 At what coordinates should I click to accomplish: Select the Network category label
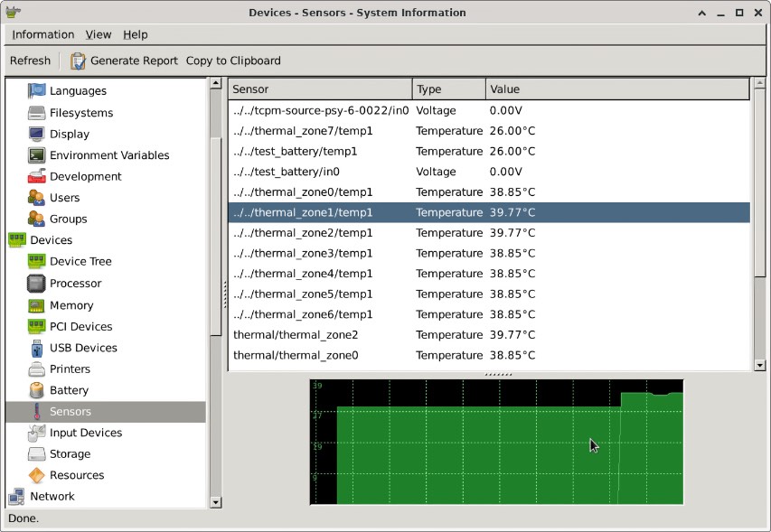(x=52, y=497)
